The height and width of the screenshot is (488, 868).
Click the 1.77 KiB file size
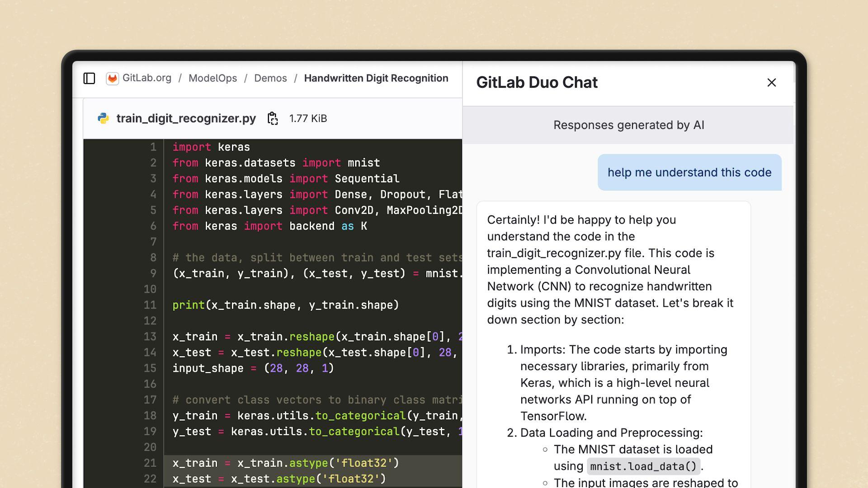click(x=308, y=118)
